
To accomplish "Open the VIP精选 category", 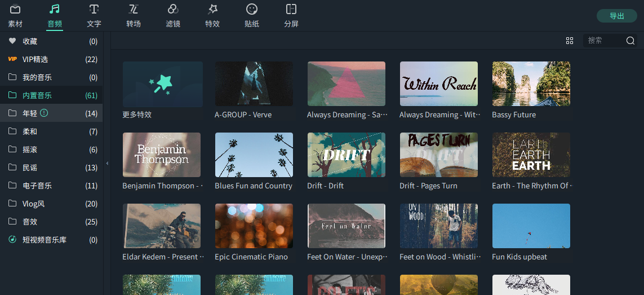I will click(x=35, y=59).
